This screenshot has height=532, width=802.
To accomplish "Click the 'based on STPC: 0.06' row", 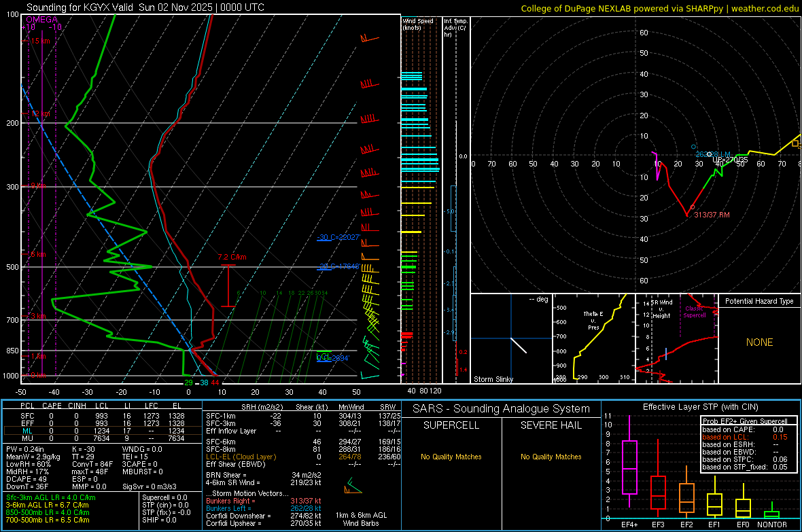I will pyautogui.click(x=745, y=459).
